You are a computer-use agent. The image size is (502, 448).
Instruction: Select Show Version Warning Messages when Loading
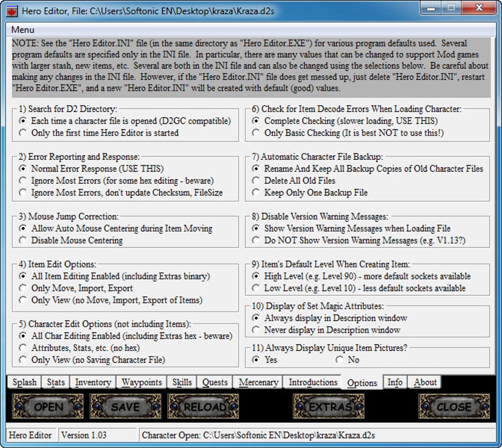pyautogui.click(x=351, y=229)
